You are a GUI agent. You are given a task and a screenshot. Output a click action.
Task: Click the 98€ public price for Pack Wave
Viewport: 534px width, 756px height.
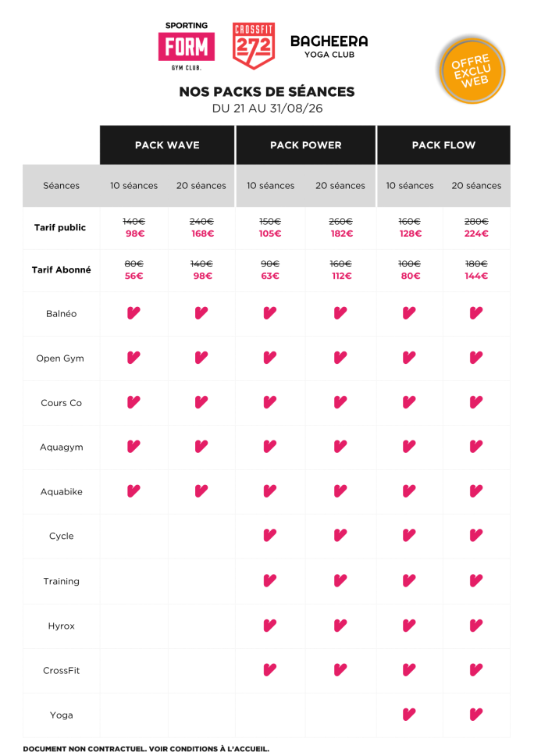click(135, 234)
